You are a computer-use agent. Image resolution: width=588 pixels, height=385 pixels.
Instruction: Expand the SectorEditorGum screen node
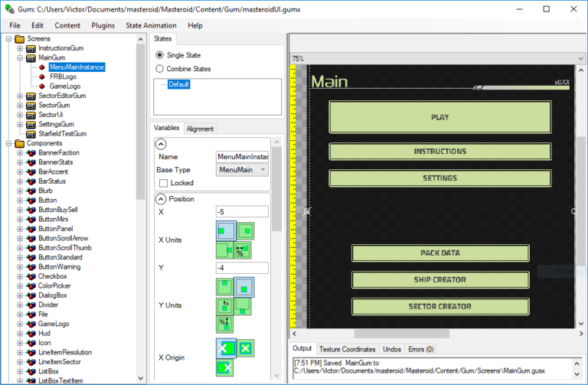pos(19,96)
